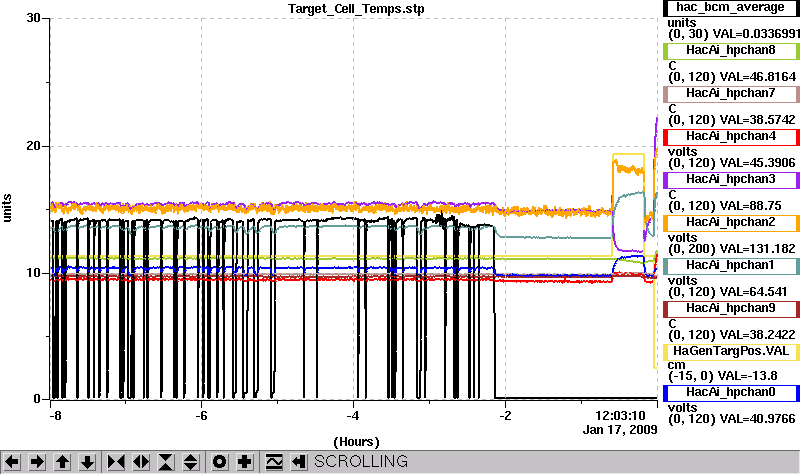This screenshot has width=800, height=474.
Task: Click the VAL=45.3906 readout for hpchan4
Action: pos(758,163)
